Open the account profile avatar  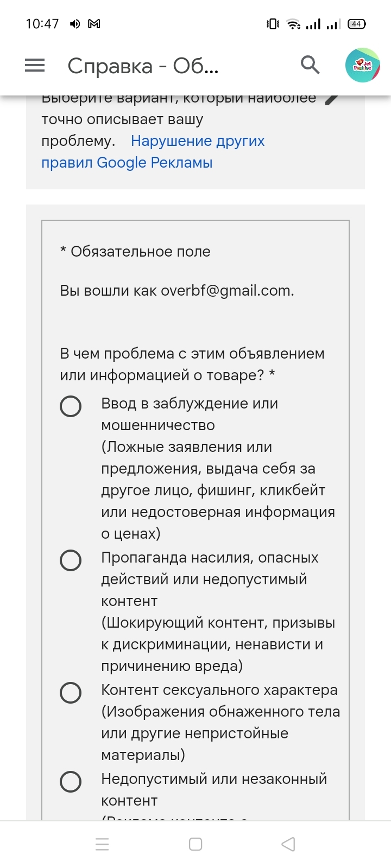click(362, 66)
